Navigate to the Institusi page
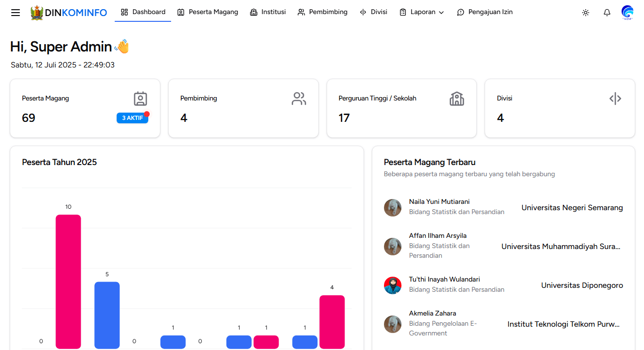 click(x=268, y=12)
